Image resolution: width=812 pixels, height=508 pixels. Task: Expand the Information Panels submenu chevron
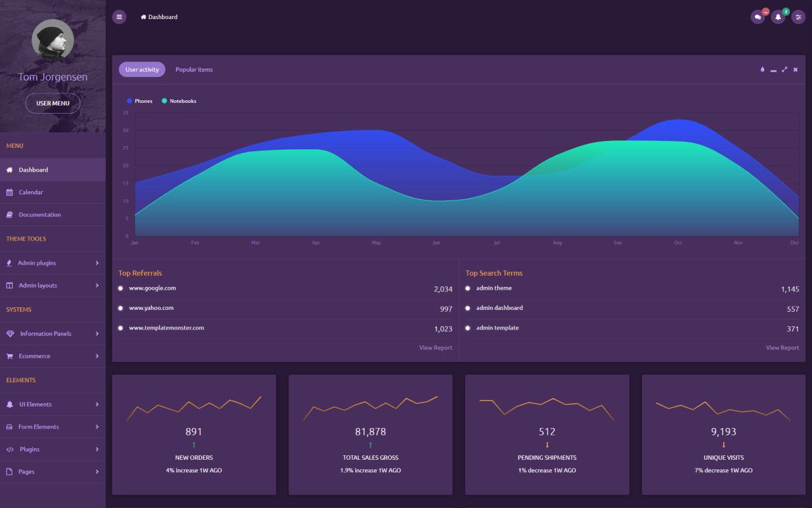(97, 333)
